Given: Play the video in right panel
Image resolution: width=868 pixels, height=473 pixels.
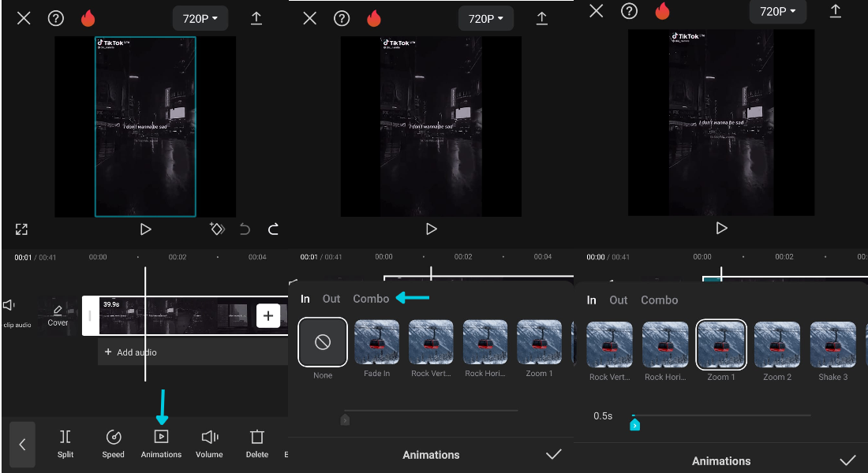Looking at the screenshot, I should click(721, 228).
